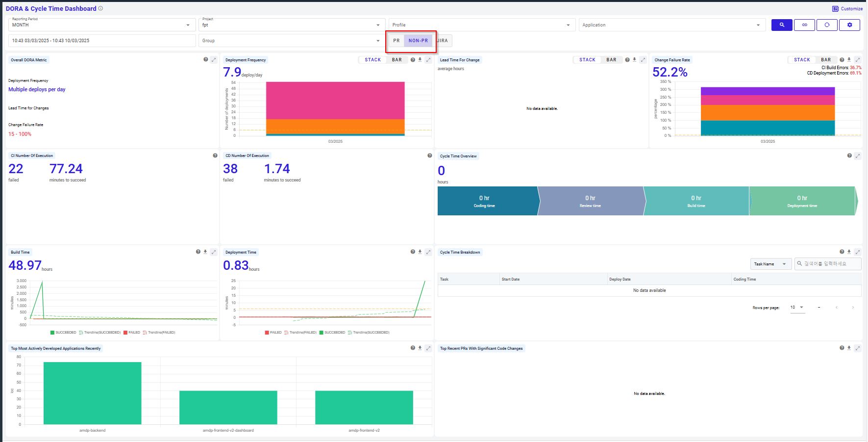The height and width of the screenshot is (442, 868).
Task: Expand the Deployment Time panel
Action: (428, 252)
